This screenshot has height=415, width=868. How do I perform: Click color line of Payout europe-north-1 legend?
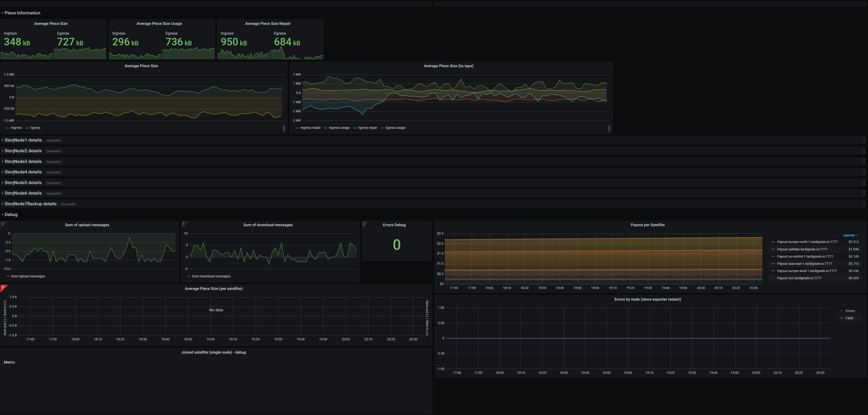(773, 242)
